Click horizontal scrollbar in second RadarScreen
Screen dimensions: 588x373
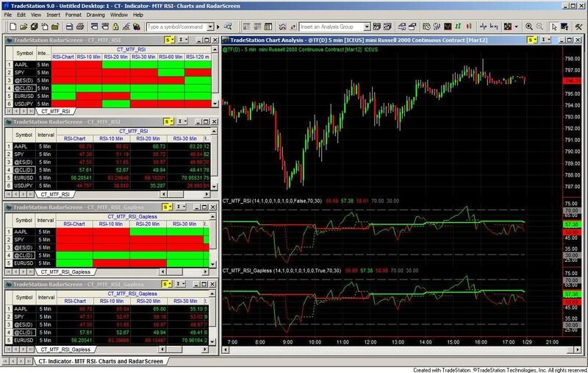coord(185,194)
